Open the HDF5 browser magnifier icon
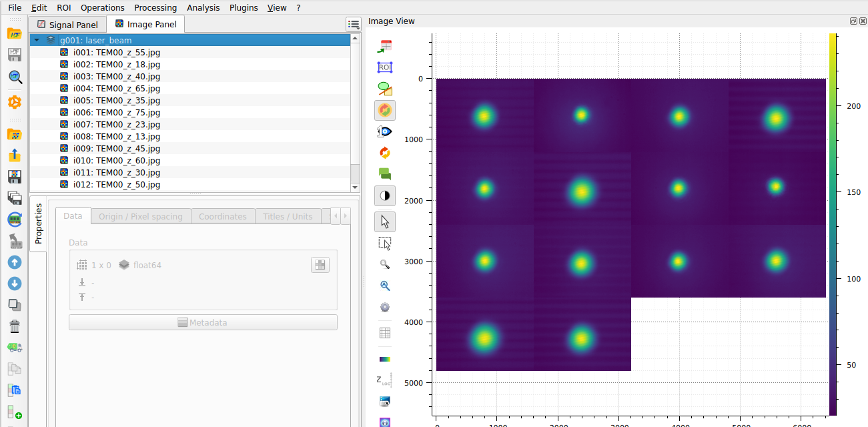 click(x=15, y=77)
